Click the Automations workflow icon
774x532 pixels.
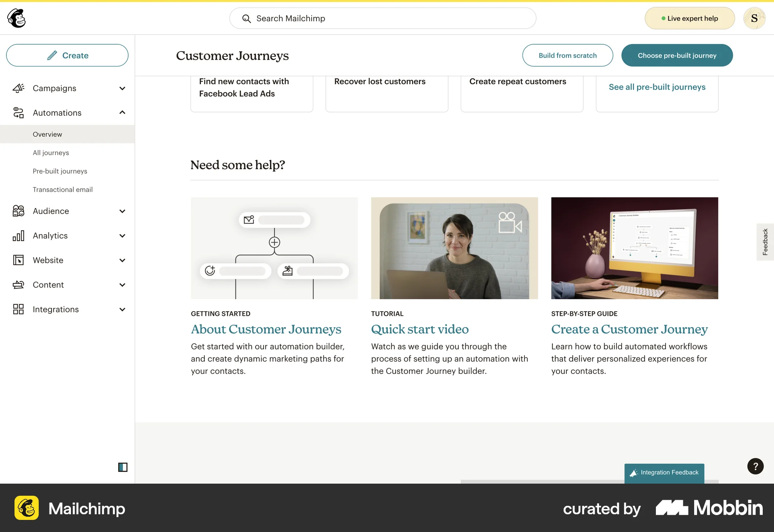point(18,113)
